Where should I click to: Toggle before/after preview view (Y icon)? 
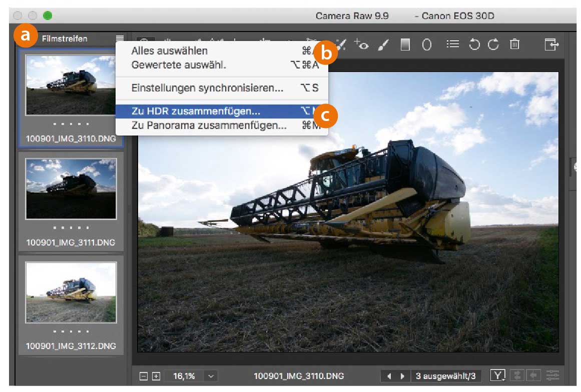pos(498,375)
